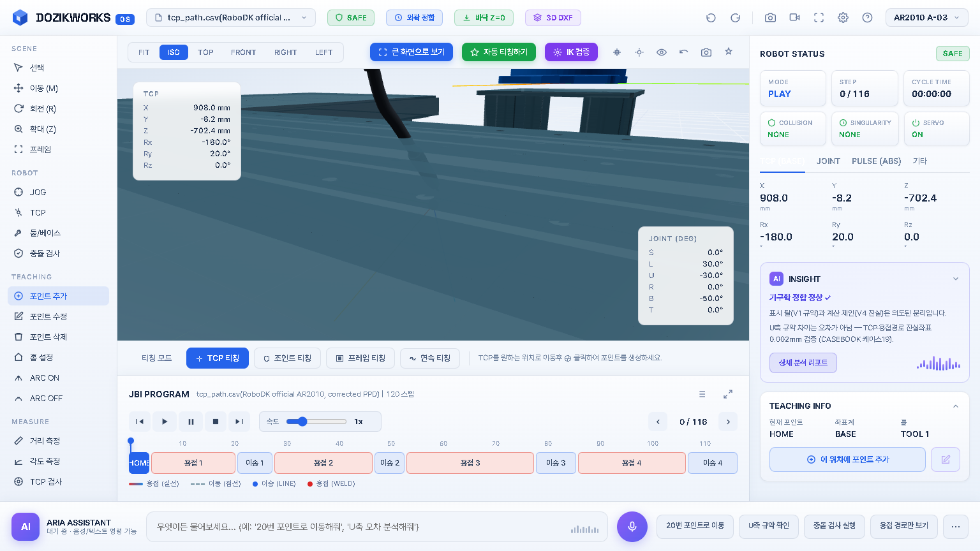Switch to ISO view
Viewport: 980px width, 551px height.
pyautogui.click(x=174, y=52)
